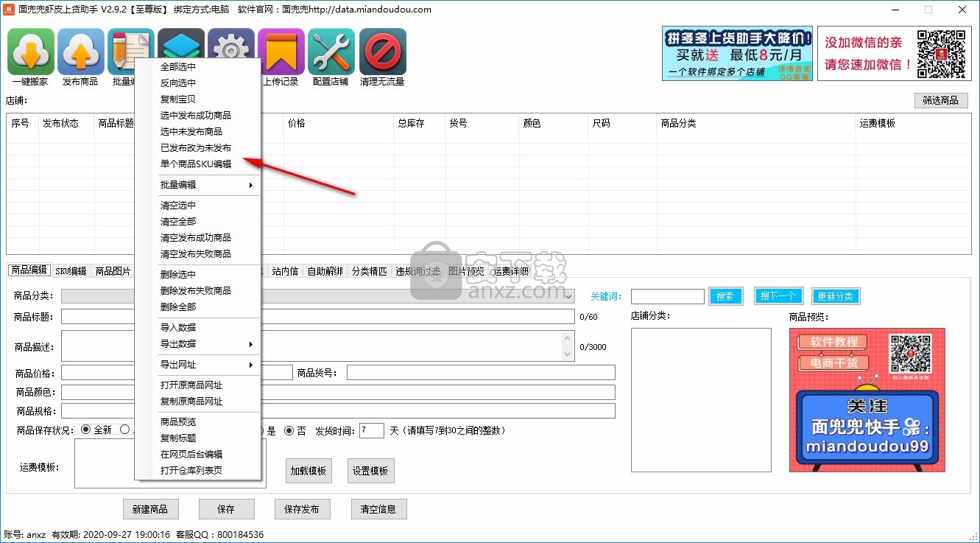This screenshot has height=543, width=980.
Task: Switch to the 站内信 tab
Action: tap(285, 271)
